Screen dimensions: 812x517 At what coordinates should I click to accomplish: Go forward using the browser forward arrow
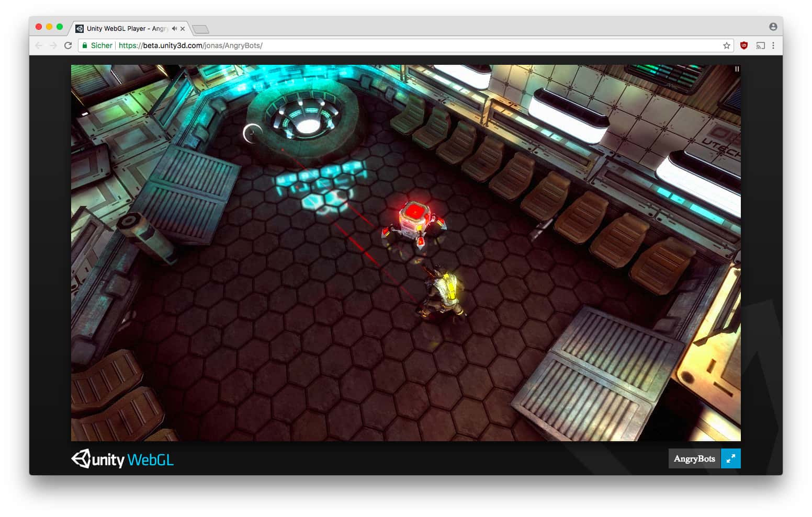(53, 45)
